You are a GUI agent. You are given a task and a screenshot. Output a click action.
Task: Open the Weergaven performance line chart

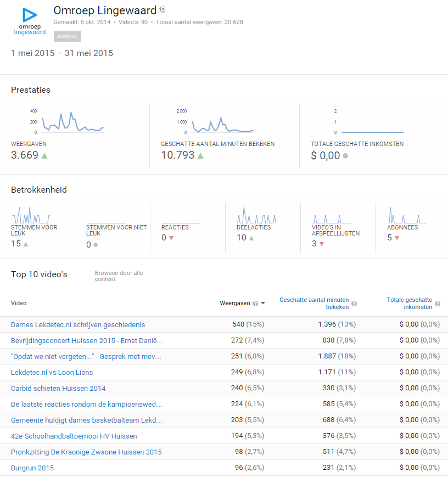72,122
